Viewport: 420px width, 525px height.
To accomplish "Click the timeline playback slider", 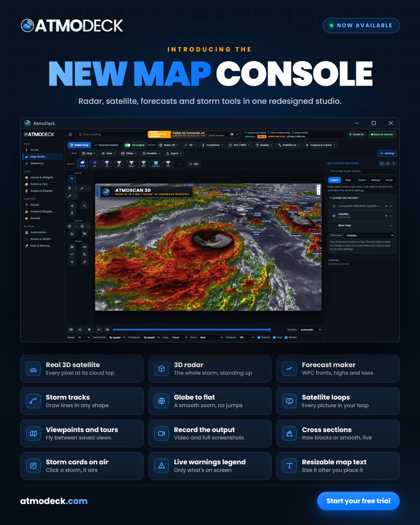I will coord(191,329).
